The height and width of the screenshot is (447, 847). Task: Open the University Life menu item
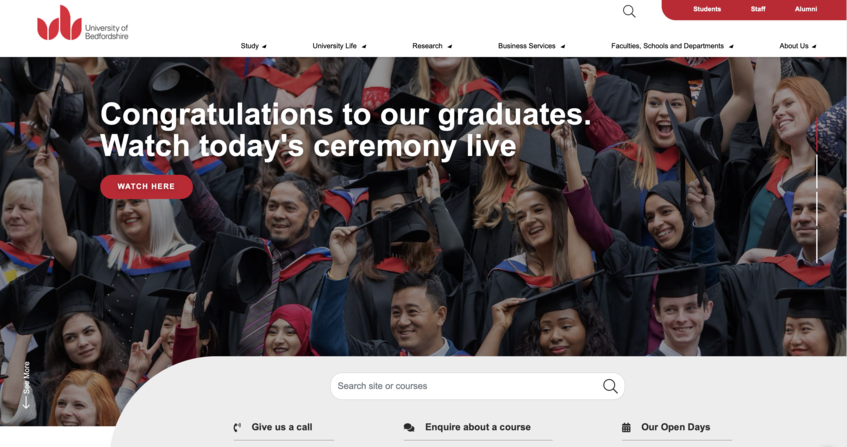coord(334,46)
